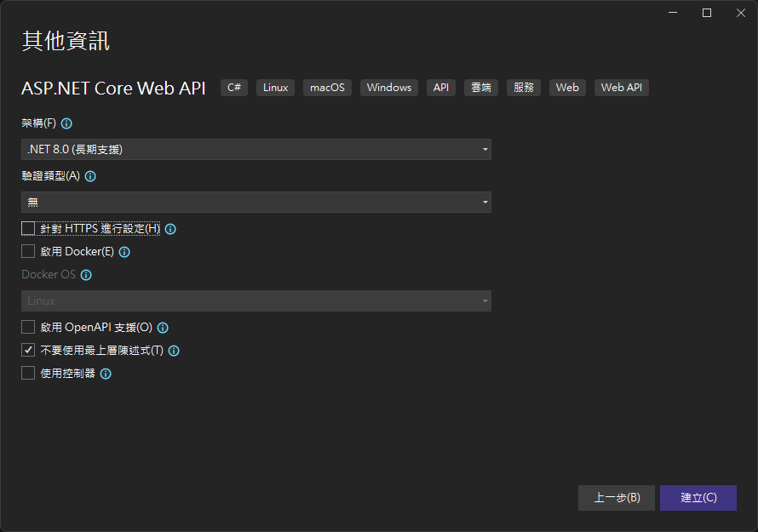The width and height of the screenshot is (758, 532).
Task: Click the info icon beside 啟用 Docker
Action: click(124, 252)
